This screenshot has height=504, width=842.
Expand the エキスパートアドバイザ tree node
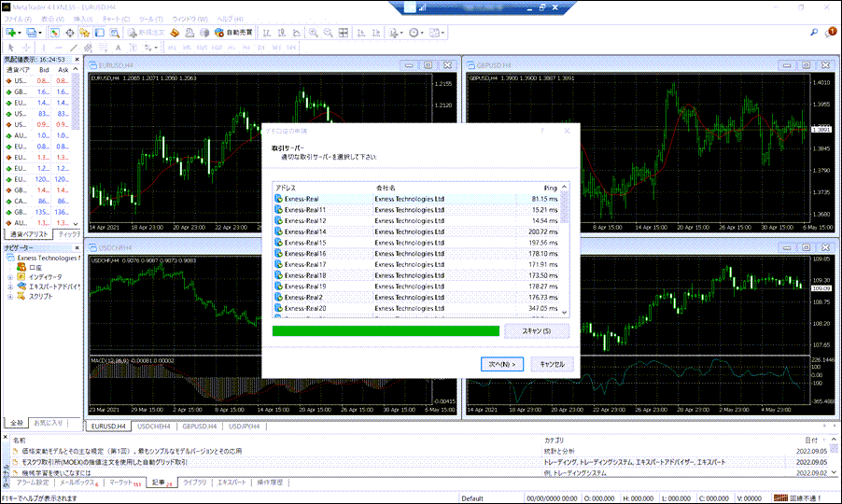9,287
